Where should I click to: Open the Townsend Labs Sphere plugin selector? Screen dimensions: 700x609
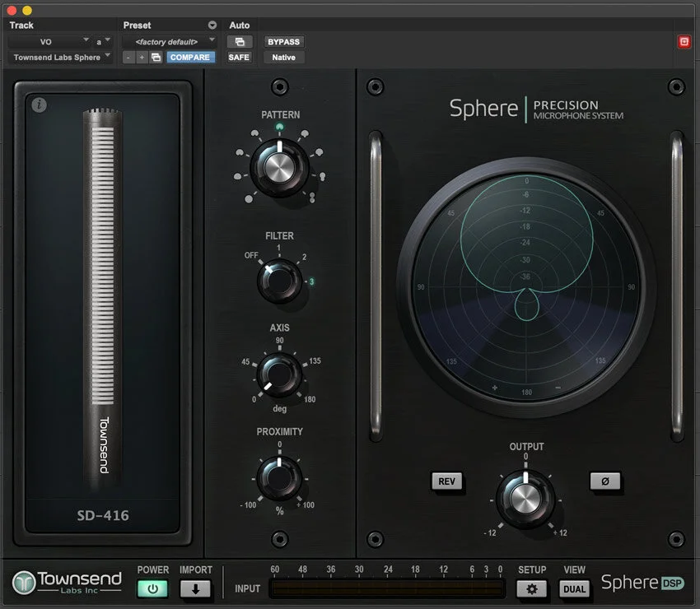(60, 57)
